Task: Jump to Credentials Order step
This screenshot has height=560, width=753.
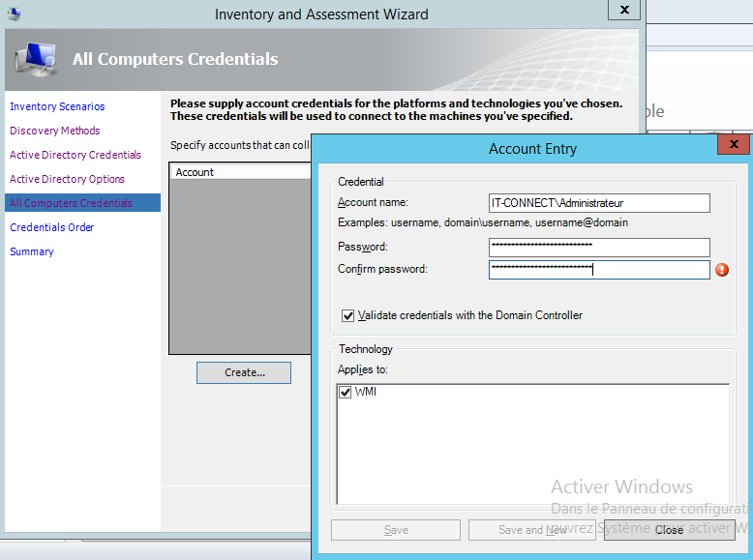Action: point(51,227)
